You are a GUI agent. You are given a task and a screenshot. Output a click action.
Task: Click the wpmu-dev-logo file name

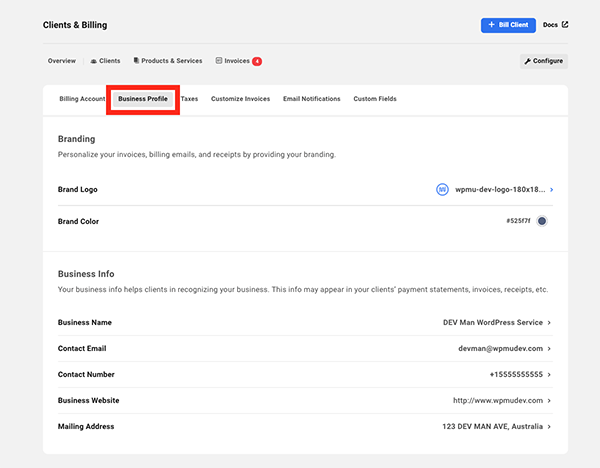500,189
